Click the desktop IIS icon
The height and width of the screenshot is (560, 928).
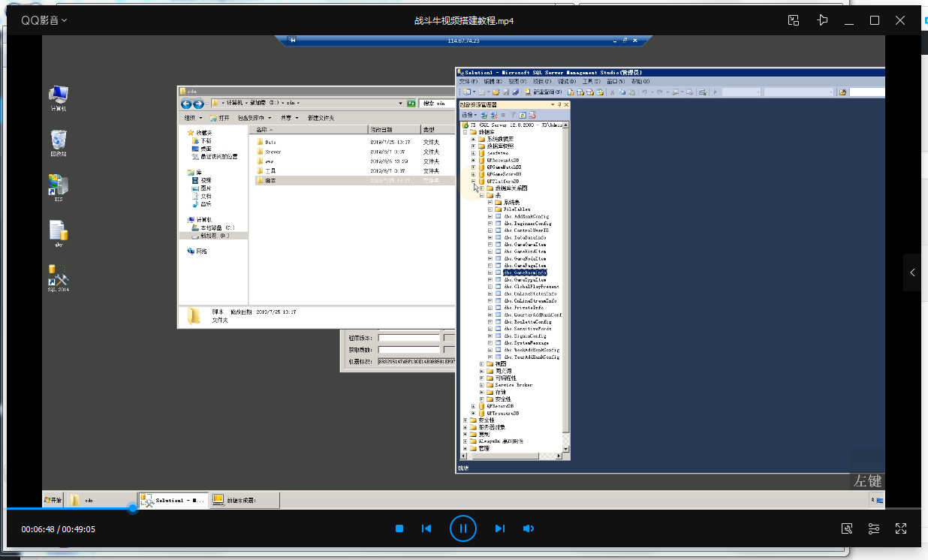[59, 188]
